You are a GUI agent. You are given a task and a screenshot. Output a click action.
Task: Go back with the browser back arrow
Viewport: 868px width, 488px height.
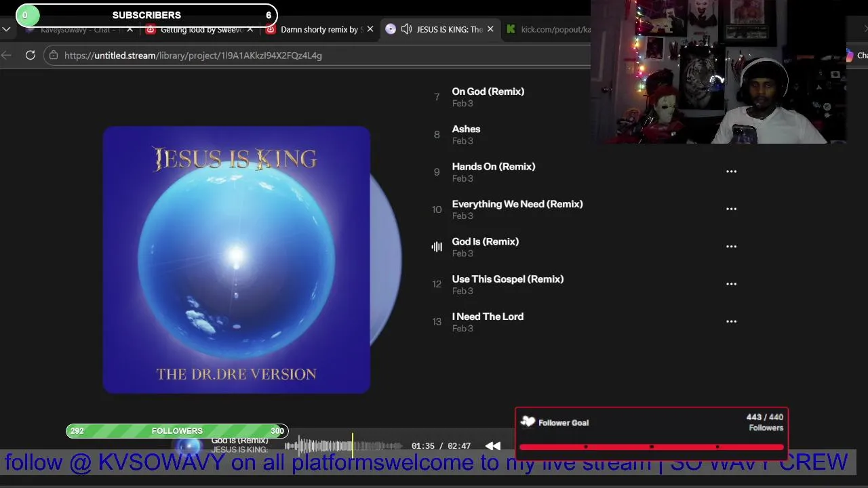6,56
